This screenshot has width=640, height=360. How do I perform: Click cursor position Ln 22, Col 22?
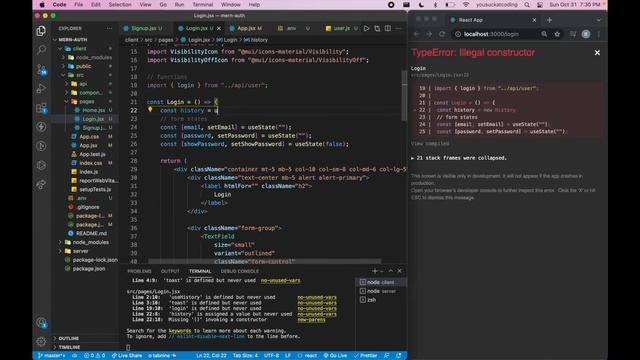[x=211, y=356]
